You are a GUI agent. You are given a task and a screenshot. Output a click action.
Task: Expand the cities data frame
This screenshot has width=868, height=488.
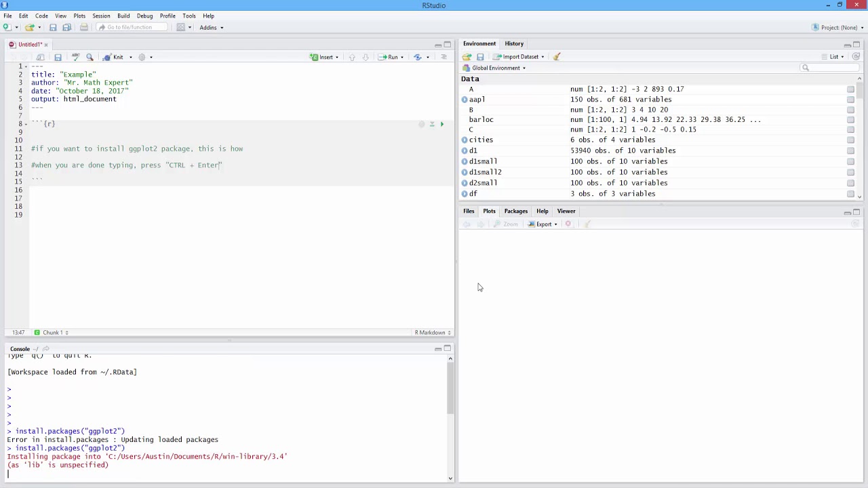[465, 140]
